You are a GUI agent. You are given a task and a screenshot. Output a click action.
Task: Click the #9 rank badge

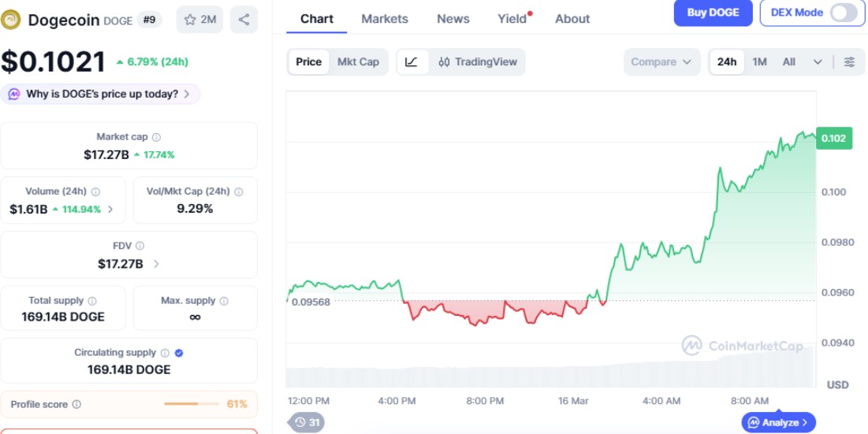click(150, 20)
